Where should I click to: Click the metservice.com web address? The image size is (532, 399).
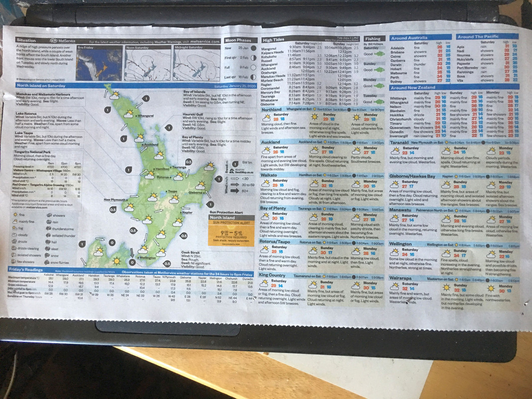[205, 41]
